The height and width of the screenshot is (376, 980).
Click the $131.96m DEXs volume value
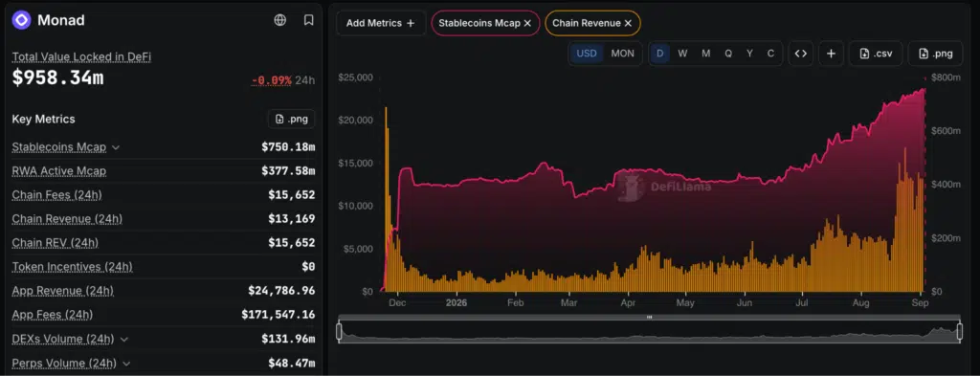click(x=288, y=339)
